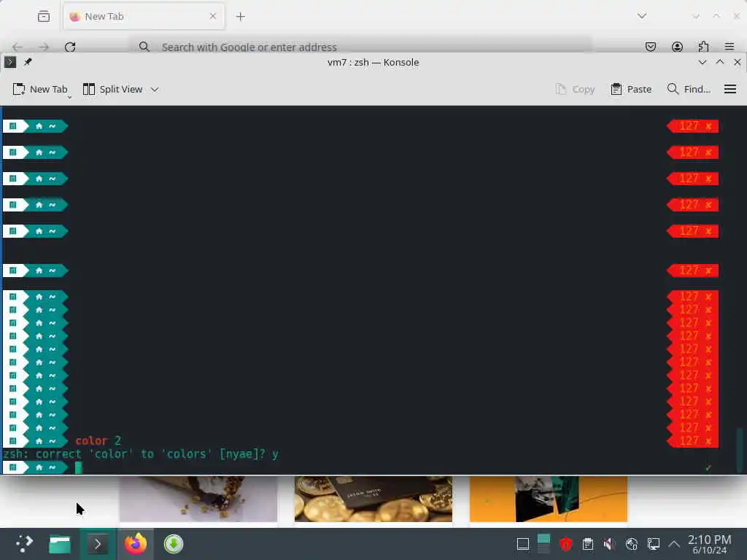Click the orange artwork thumbnail in Firefox
Screen dimensions: 747x560
549,499
